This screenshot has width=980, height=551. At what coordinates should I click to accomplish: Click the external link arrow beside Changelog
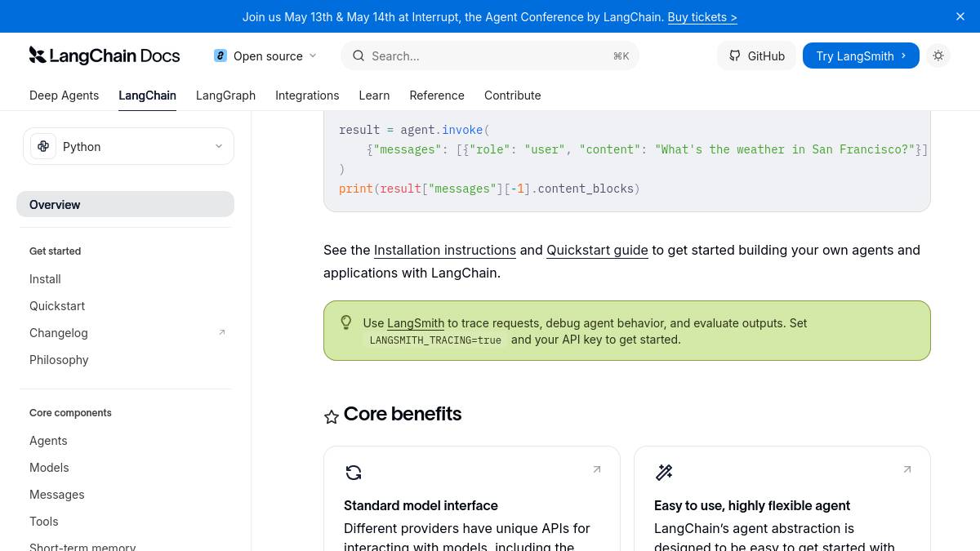click(x=221, y=332)
